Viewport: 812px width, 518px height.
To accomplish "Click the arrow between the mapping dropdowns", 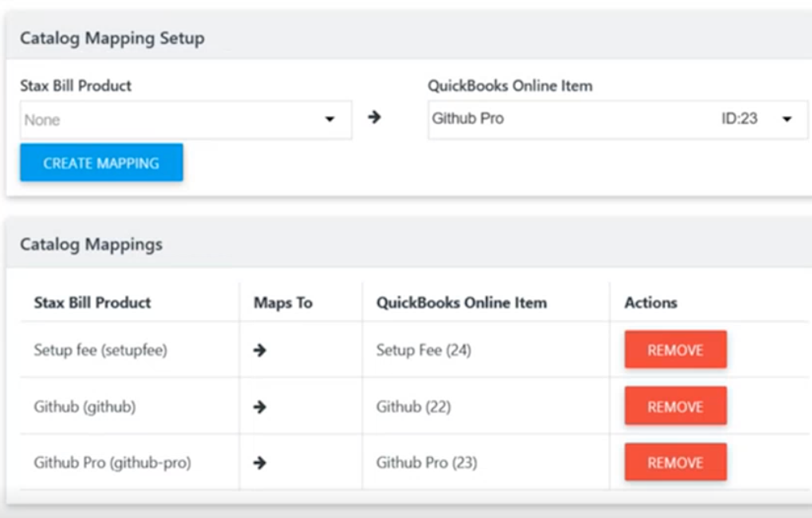I will pyautogui.click(x=374, y=117).
